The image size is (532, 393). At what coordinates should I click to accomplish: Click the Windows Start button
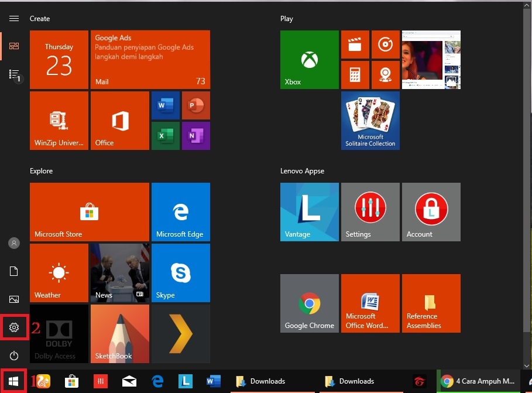click(x=13, y=381)
